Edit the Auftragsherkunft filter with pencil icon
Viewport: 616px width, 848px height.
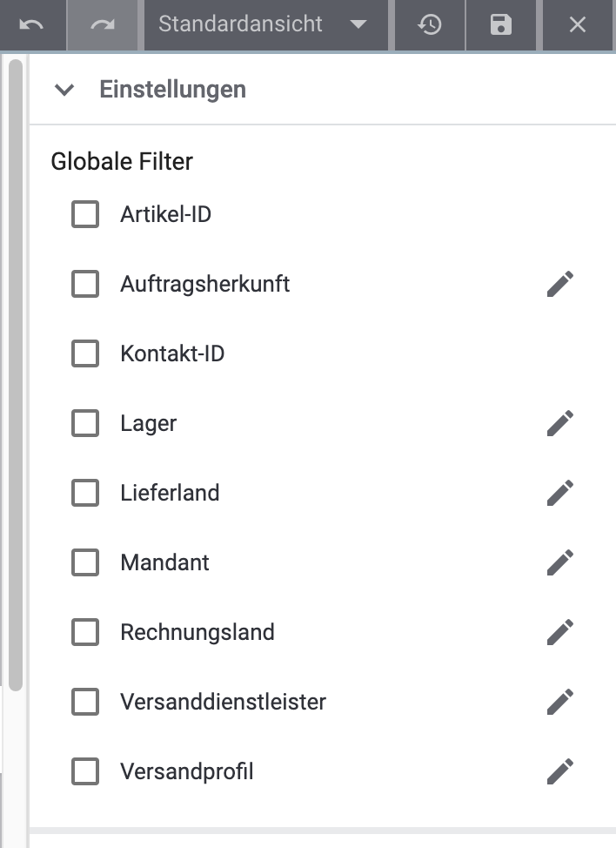(560, 284)
